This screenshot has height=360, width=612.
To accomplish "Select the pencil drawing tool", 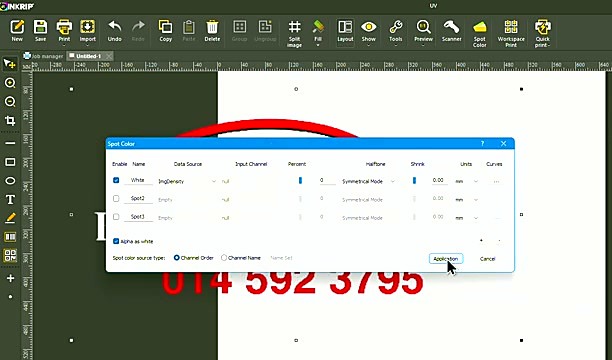I will click(10, 218).
